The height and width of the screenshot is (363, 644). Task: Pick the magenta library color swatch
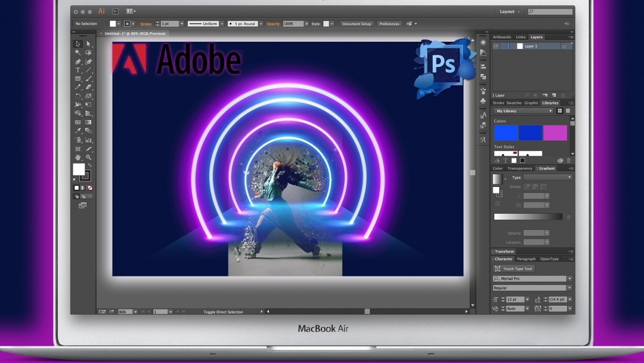pyautogui.click(x=555, y=133)
